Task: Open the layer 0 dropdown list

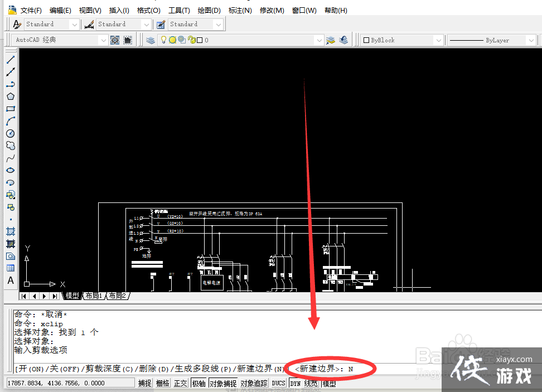Action: (x=319, y=40)
